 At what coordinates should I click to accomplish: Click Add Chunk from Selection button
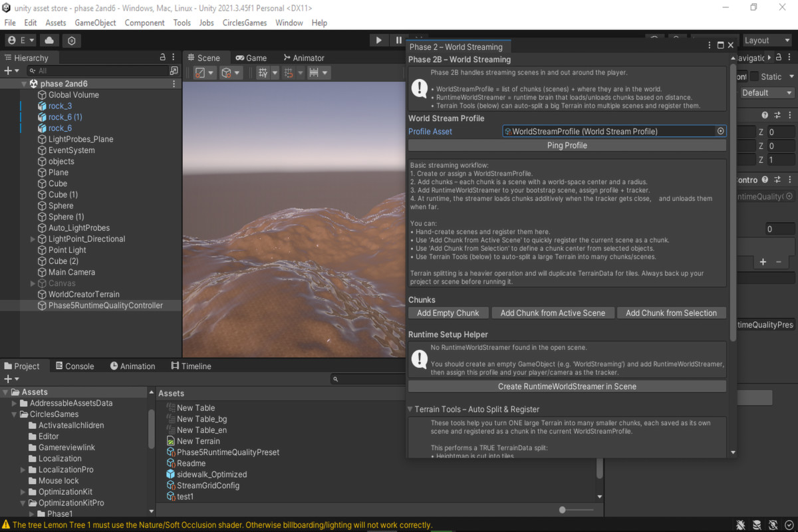(671, 313)
